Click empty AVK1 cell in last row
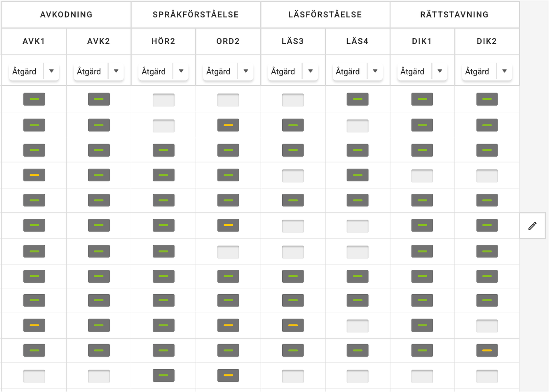This screenshot has height=392, width=549. 34,376
